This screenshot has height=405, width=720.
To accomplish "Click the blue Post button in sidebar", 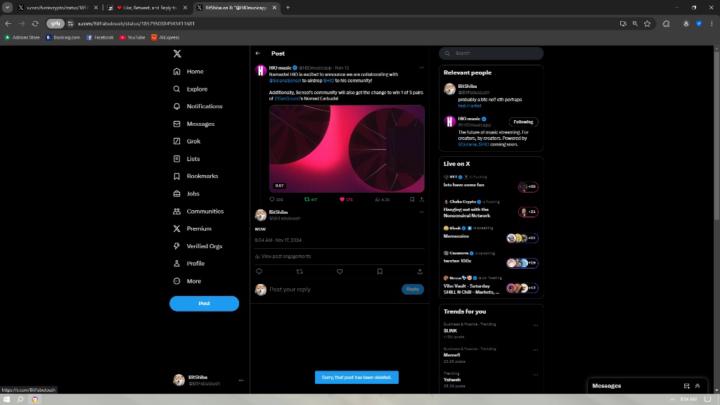I will pos(204,303).
